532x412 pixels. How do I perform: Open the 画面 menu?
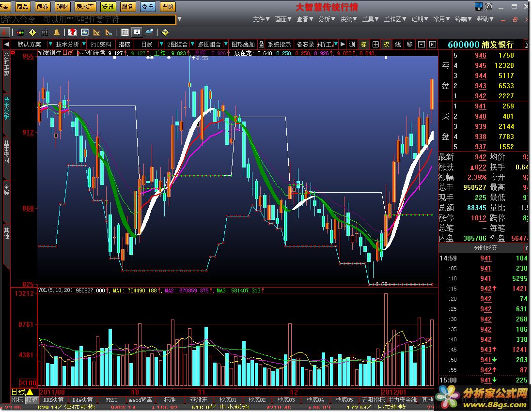pos(283,19)
